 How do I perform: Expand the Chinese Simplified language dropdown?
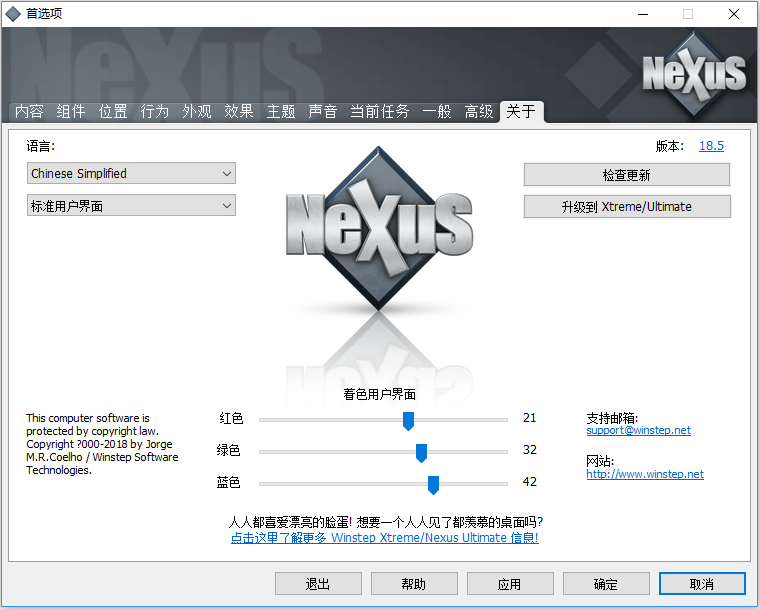click(131, 173)
